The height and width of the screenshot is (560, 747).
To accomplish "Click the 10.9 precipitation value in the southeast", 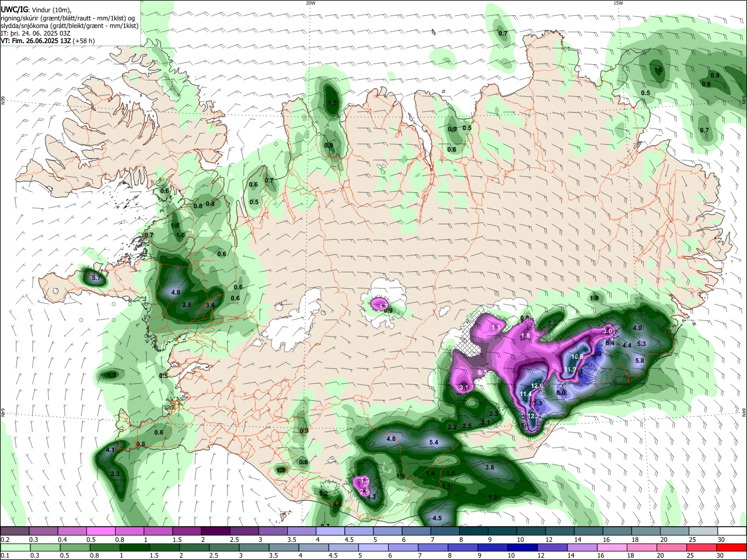I will click(x=577, y=356).
